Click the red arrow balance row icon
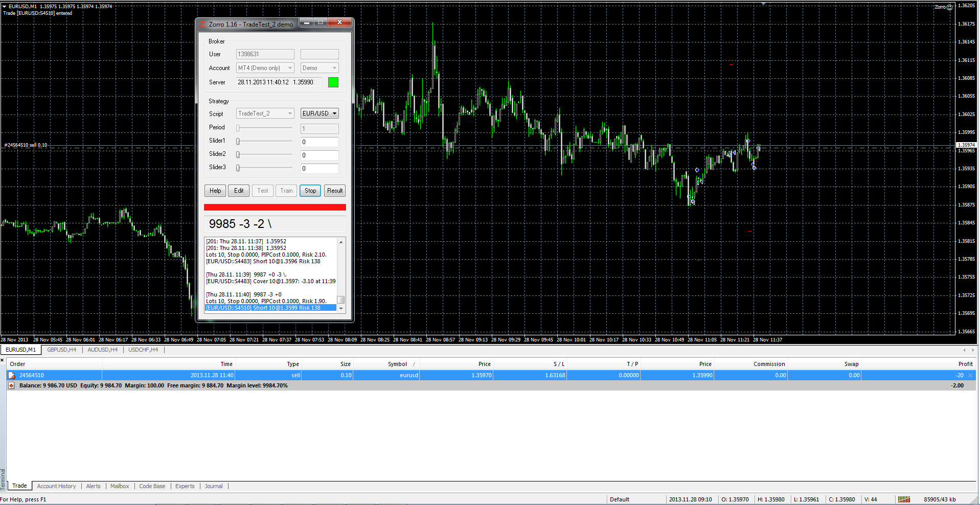The height and width of the screenshot is (505, 980). click(x=11, y=385)
